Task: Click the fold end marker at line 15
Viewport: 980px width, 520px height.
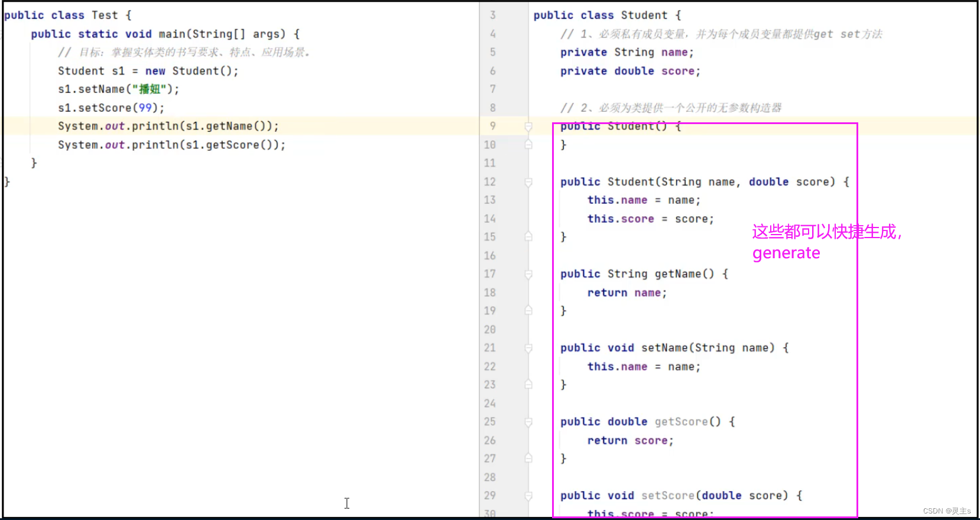Action: point(528,237)
